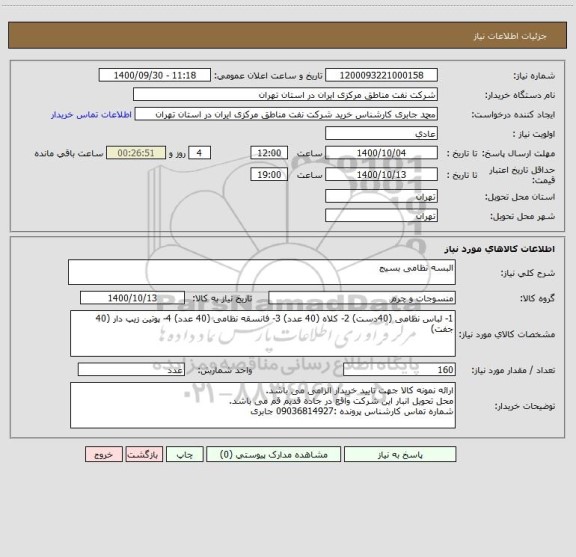Image resolution: width=576 pixels, height=557 pixels.
Task: Click the 'حداقل تاریخ اعتبار قیمت:' label
Action: [x=521, y=175]
